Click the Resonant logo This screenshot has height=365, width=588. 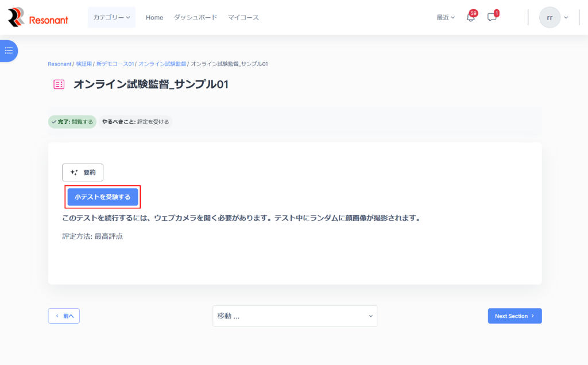coord(38,17)
